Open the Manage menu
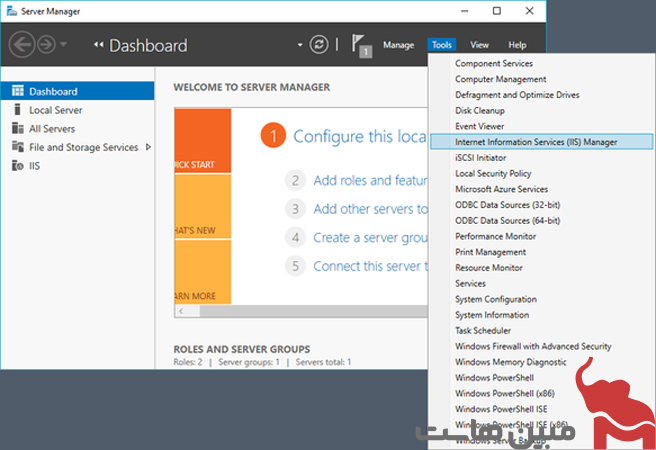This screenshot has height=450, width=656. (x=398, y=45)
